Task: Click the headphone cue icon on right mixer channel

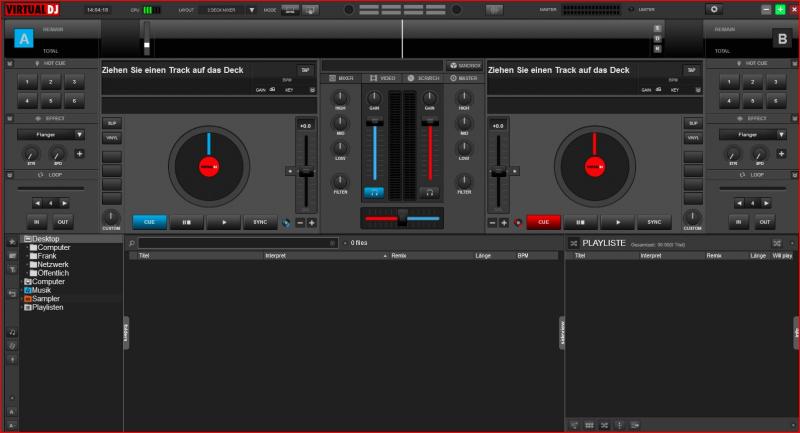Action: 429,191
